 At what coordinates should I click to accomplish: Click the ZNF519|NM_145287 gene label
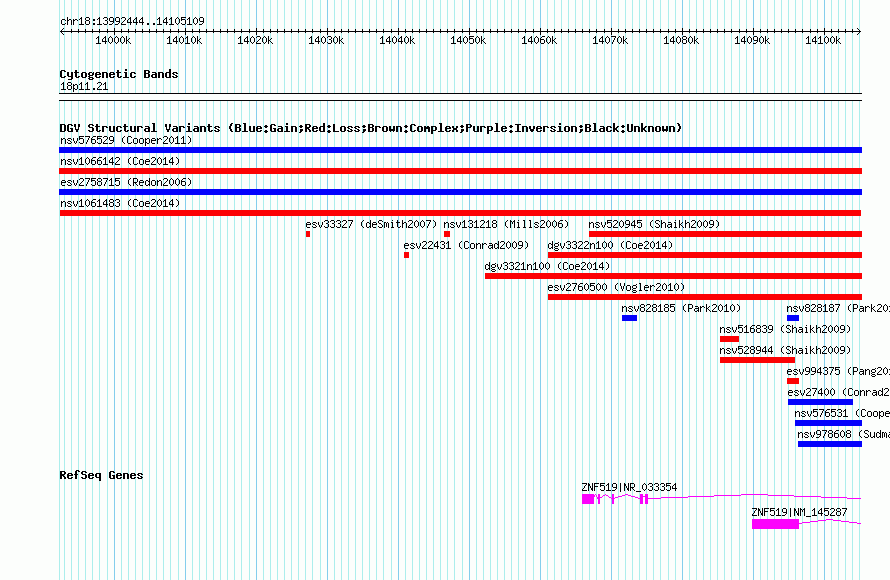[x=799, y=512]
